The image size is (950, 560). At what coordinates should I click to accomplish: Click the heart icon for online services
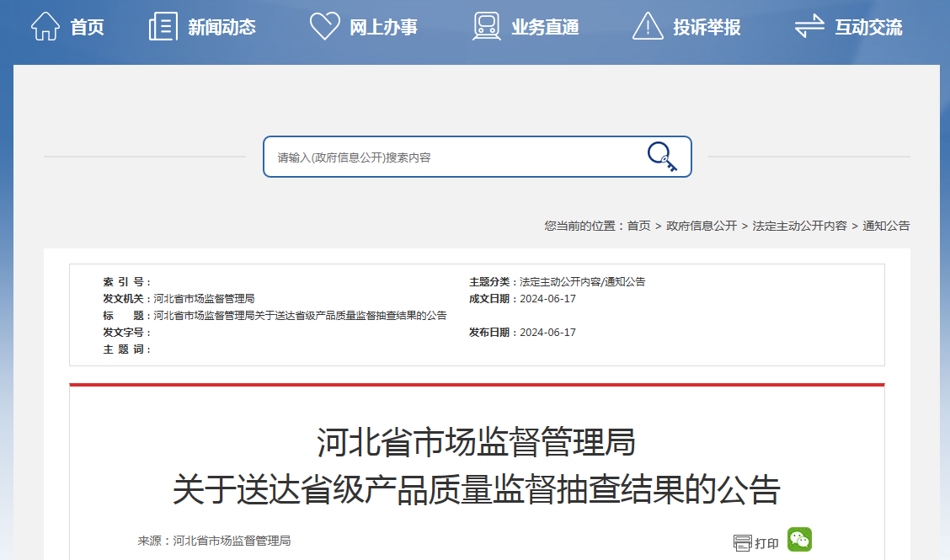(324, 26)
